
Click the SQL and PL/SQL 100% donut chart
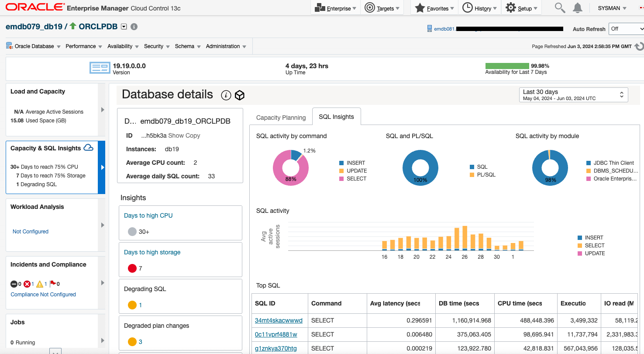420,168
